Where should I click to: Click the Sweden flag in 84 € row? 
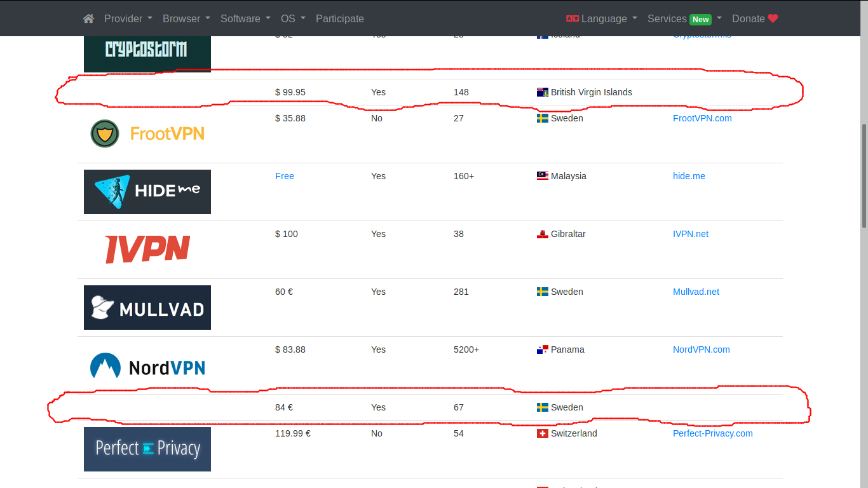[x=542, y=407]
